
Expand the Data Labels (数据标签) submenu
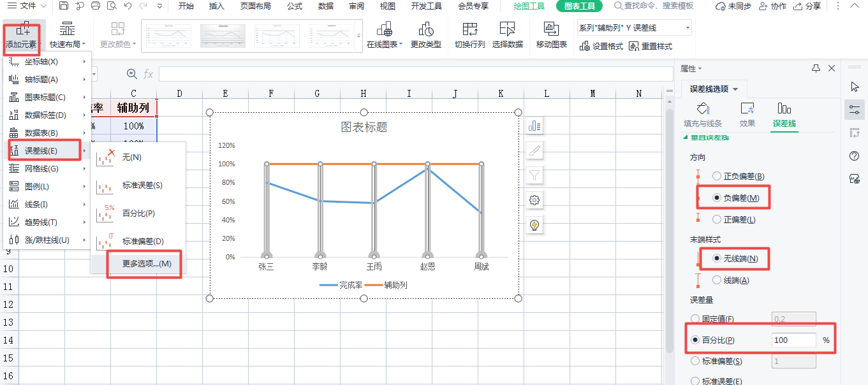[47, 115]
